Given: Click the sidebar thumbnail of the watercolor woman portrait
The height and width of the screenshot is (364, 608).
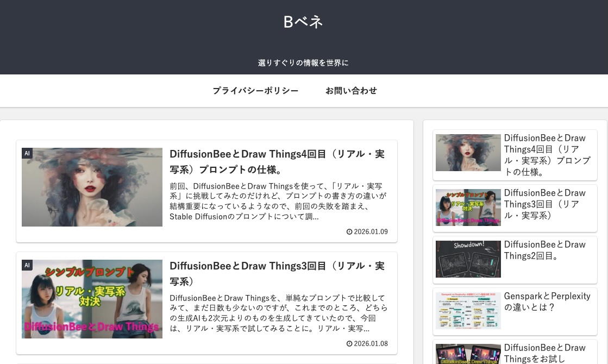Looking at the screenshot, I should point(468,153).
